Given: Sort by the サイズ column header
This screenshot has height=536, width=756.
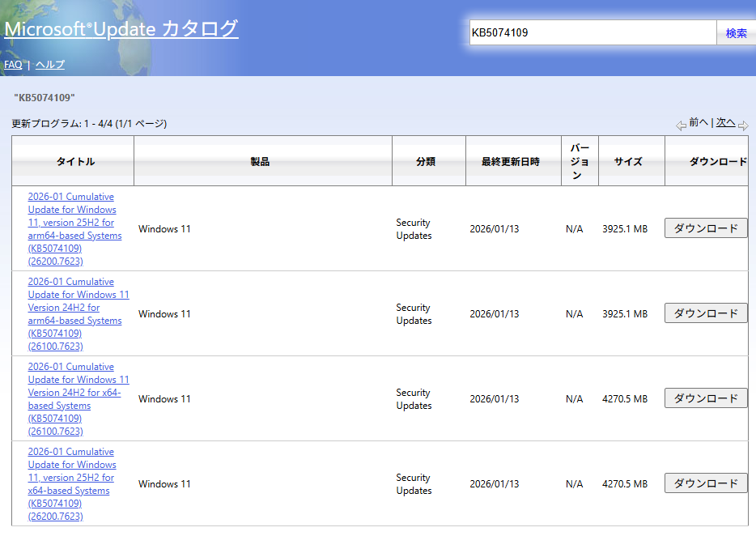Looking at the screenshot, I should [628, 162].
